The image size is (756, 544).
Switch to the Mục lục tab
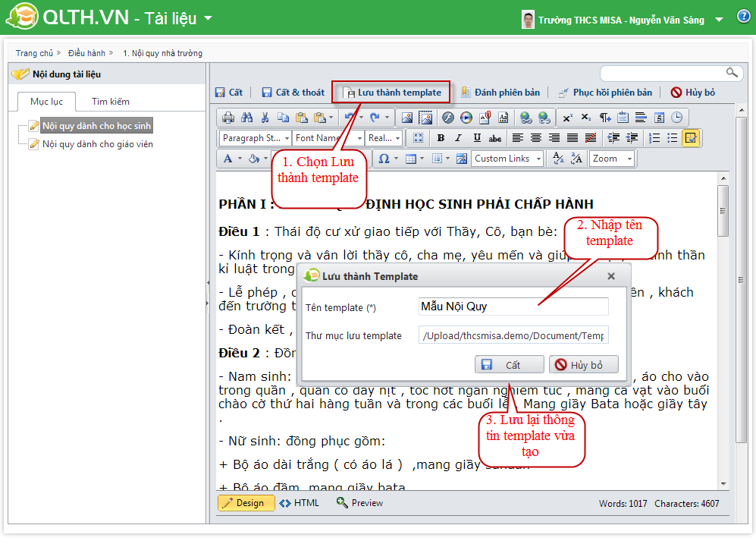coord(46,102)
